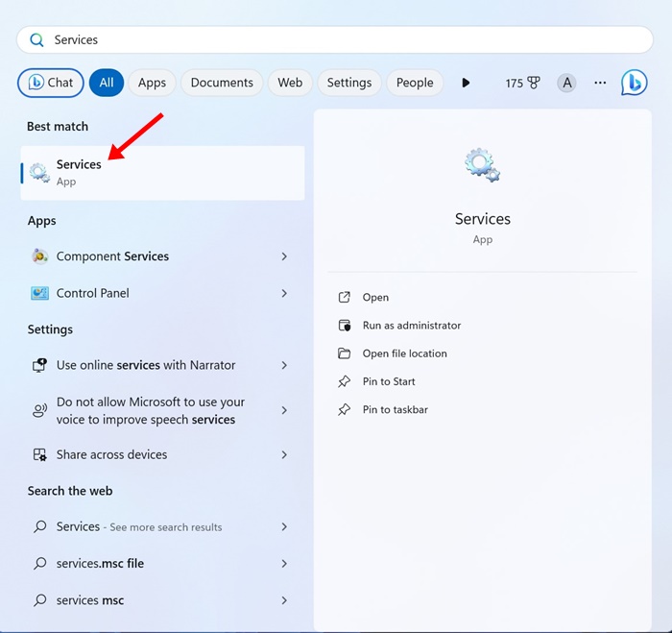The height and width of the screenshot is (633, 672).
Task: Switch to the Documents filter tab
Action: tap(222, 83)
